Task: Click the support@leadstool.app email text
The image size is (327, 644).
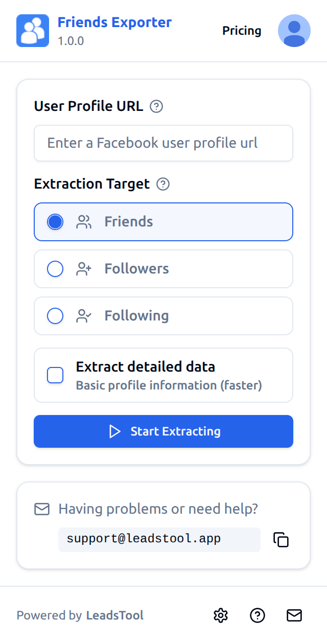Action: (144, 539)
